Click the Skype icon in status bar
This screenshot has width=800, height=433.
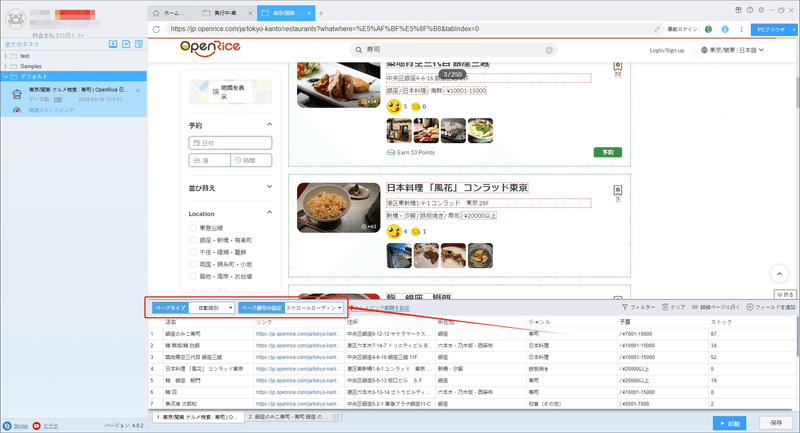pos(7,426)
